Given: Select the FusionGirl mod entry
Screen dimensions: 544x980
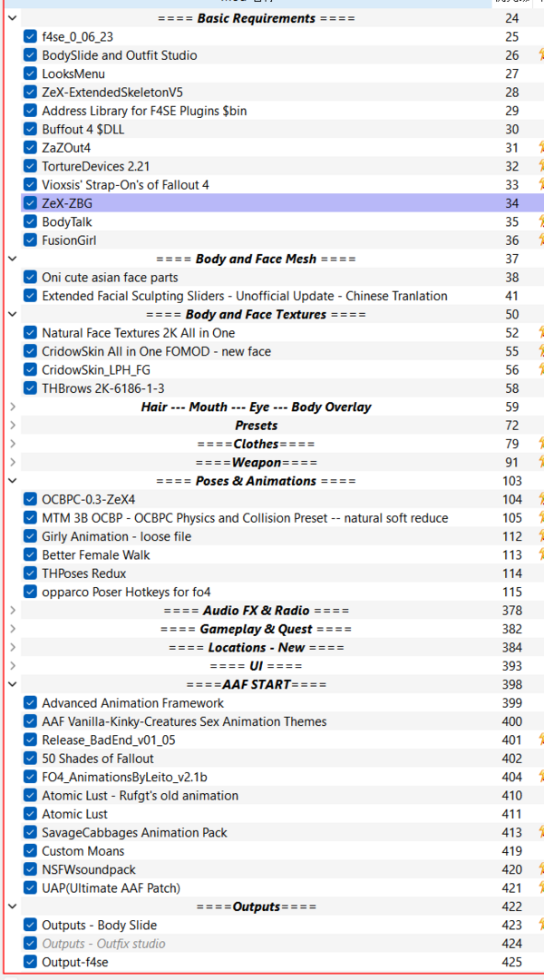Looking at the screenshot, I should [69, 240].
